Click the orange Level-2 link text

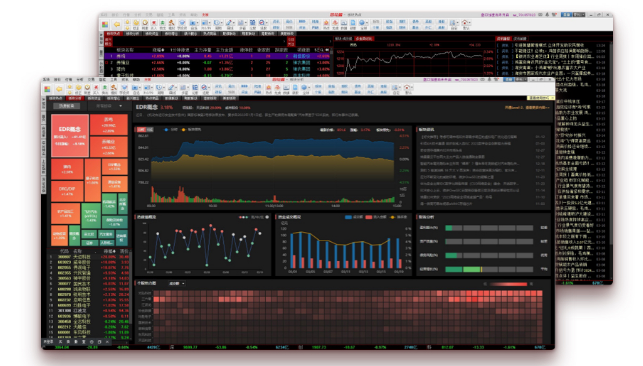tap(527, 108)
